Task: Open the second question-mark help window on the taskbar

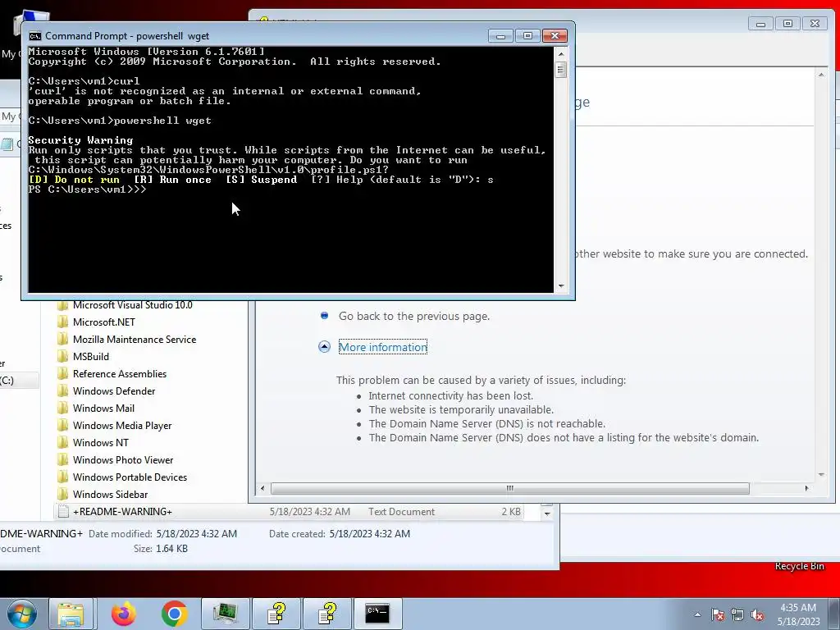Action: pos(326,614)
